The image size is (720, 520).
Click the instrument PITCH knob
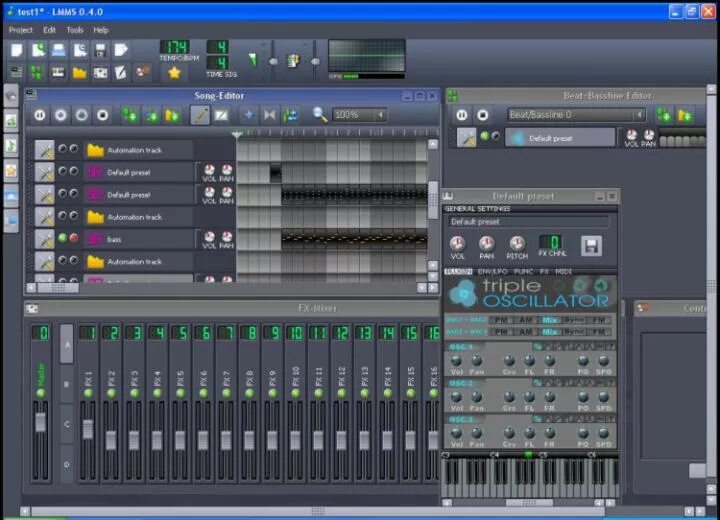[517, 244]
